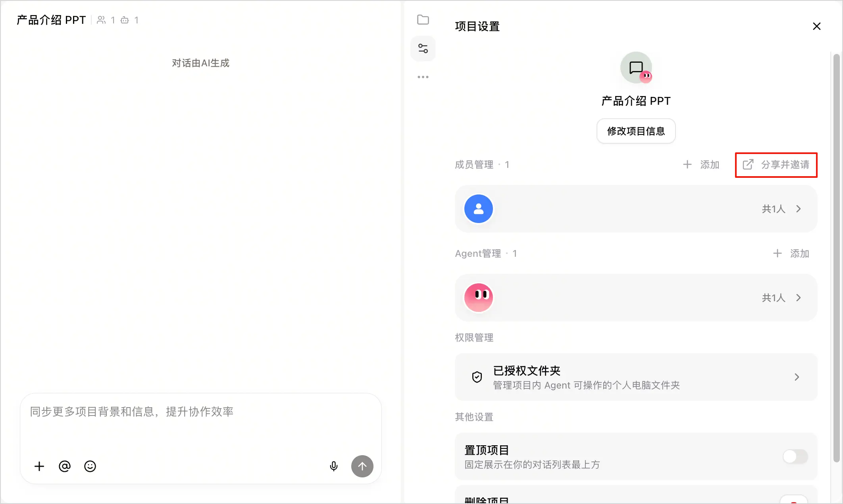
Task: Select the settings sliders icon
Action: (x=423, y=48)
